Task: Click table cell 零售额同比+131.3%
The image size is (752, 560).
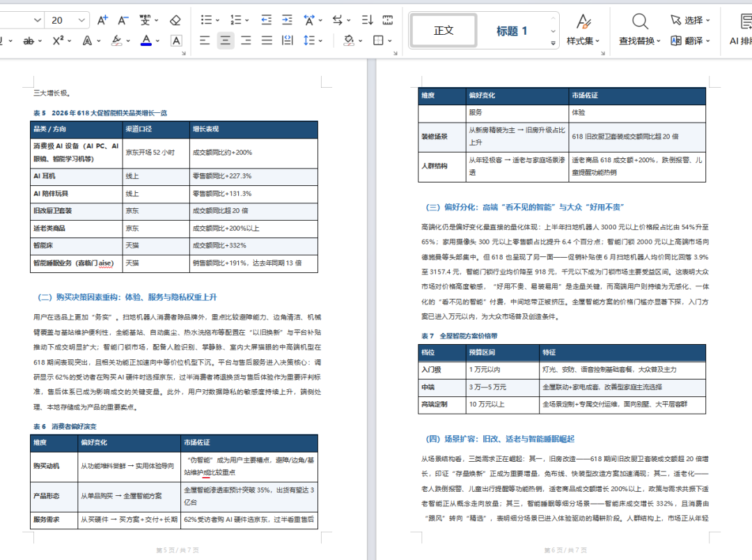Action: pyautogui.click(x=253, y=194)
